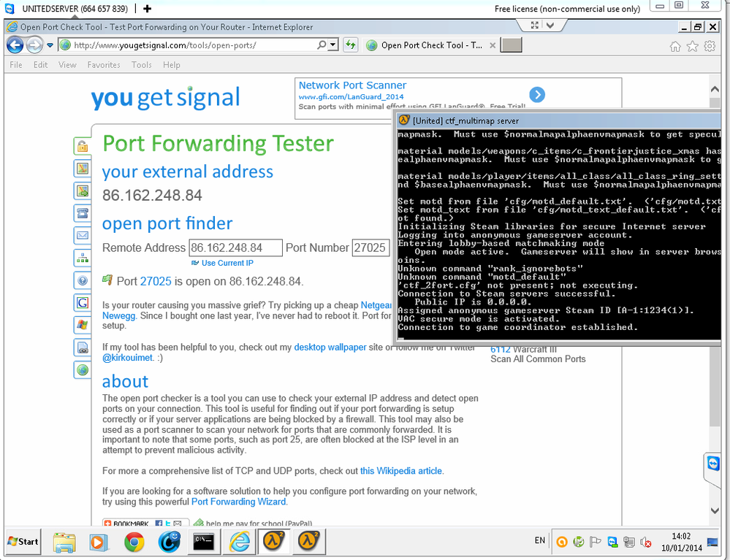730x560 pixels.
Task: Open the IE settings gear icon
Action: pyautogui.click(x=710, y=46)
